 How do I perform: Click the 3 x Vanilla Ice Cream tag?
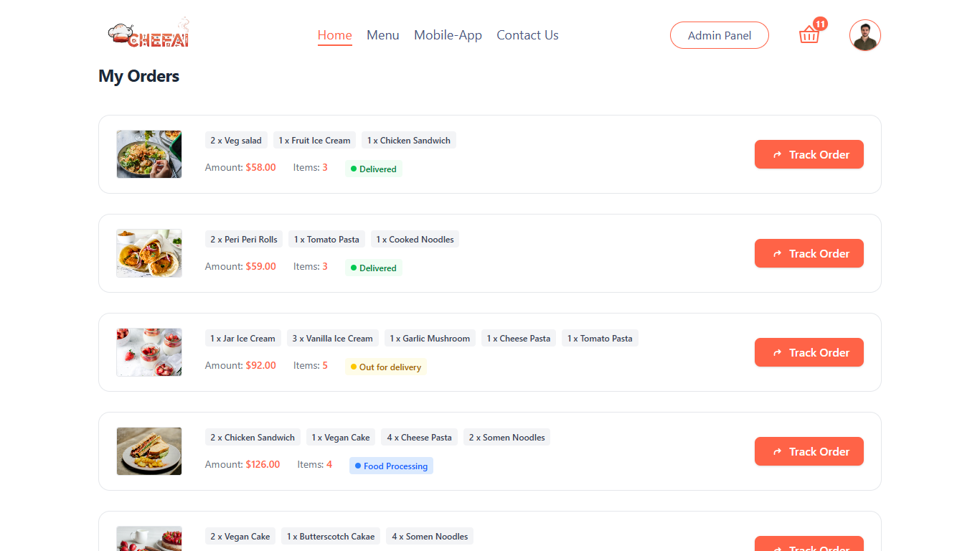pyautogui.click(x=332, y=339)
